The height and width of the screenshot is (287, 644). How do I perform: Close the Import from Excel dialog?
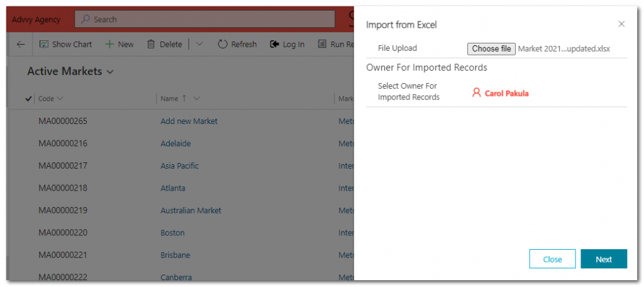(x=621, y=24)
